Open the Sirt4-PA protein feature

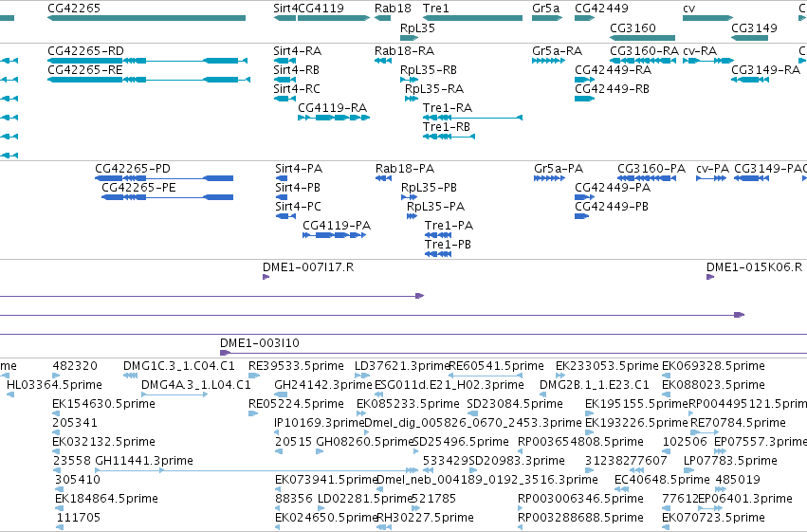tap(282, 178)
